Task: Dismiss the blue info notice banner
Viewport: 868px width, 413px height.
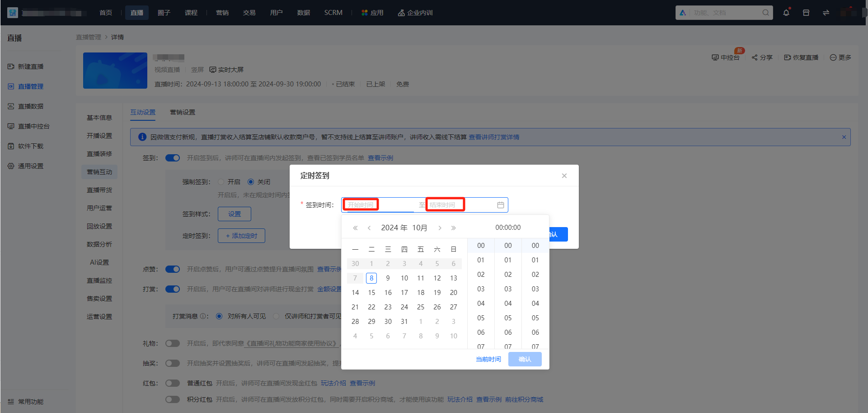Action: point(844,137)
